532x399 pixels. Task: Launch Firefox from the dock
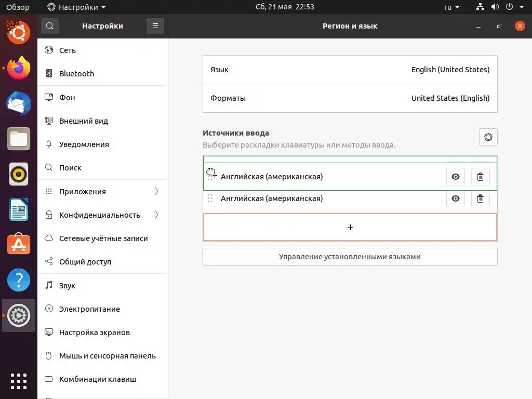pos(19,68)
